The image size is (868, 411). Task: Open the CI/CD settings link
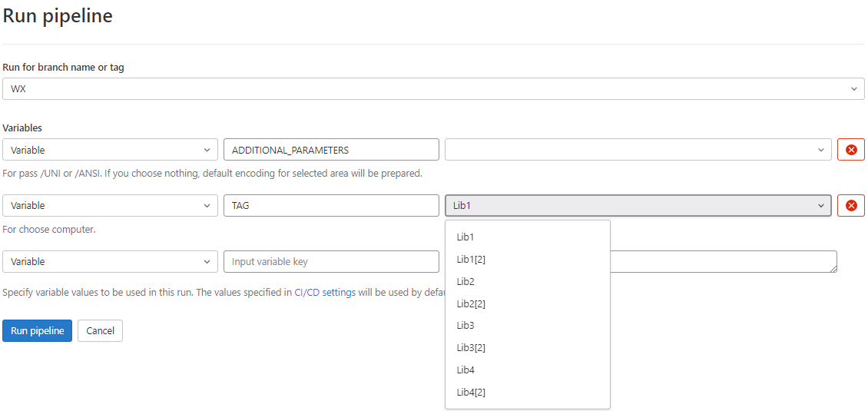pos(325,293)
